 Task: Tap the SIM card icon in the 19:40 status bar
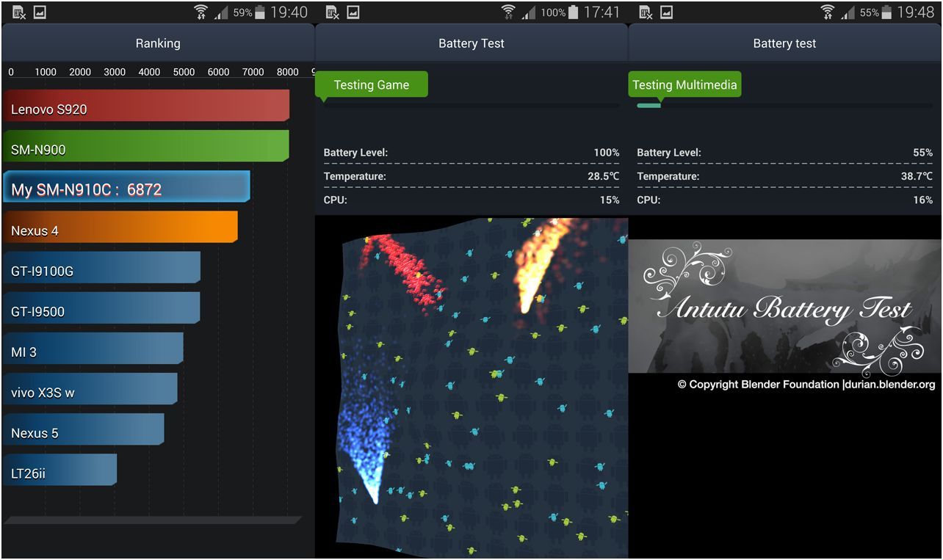click(19, 12)
